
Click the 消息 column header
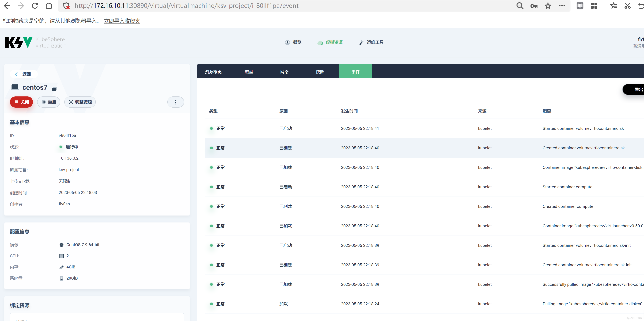tap(547, 111)
